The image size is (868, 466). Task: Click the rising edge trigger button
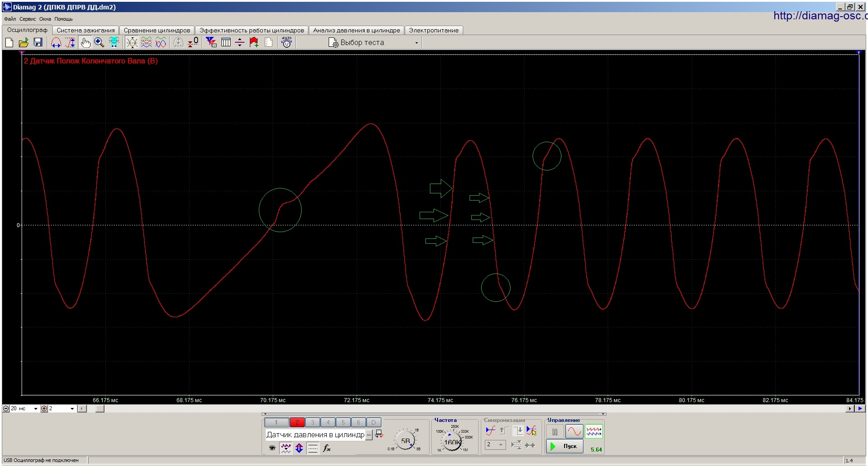(x=503, y=430)
